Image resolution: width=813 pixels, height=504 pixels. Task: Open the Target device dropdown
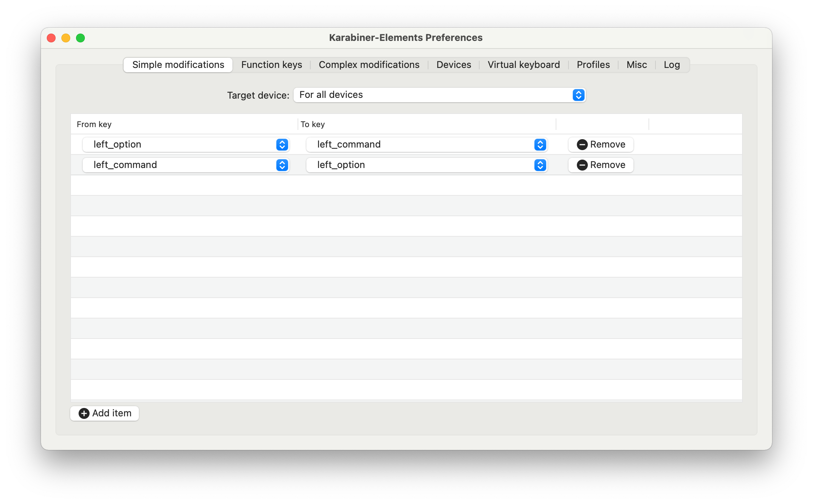(x=439, y=95)
